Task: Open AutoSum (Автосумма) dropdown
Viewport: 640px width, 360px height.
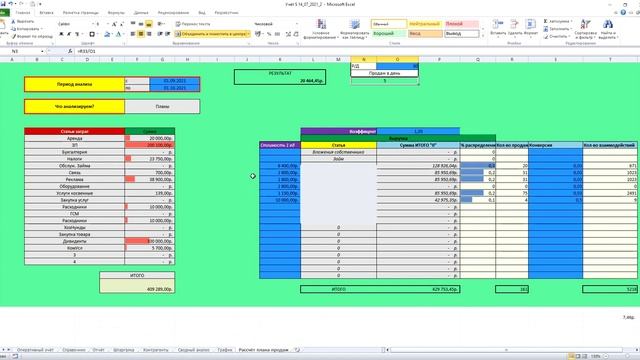Action: (x=558, y=21)
